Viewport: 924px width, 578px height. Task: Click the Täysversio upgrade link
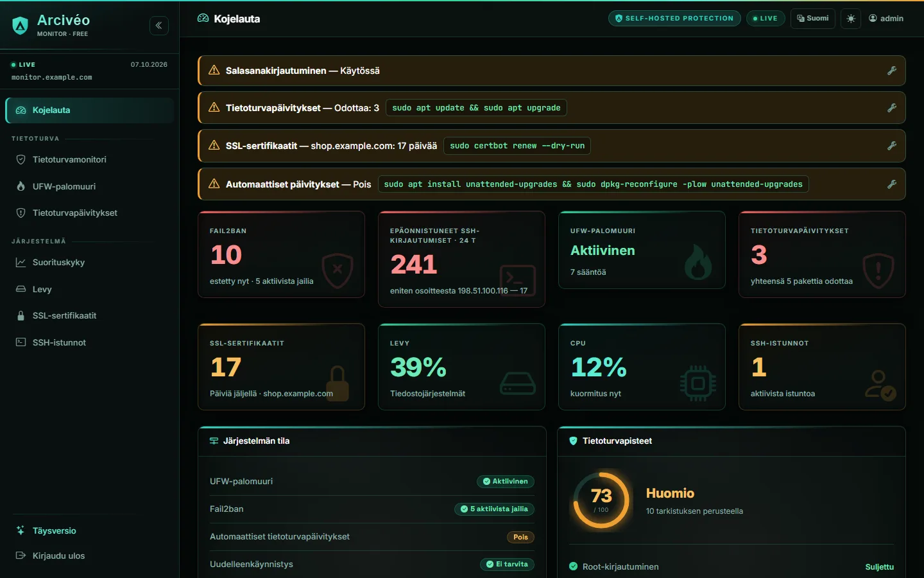click(x=90, y=530)
